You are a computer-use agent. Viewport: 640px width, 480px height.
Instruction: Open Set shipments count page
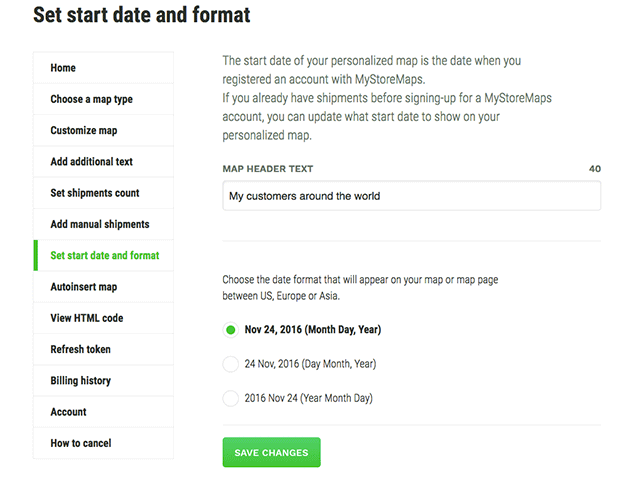click(x=95, y=193)
